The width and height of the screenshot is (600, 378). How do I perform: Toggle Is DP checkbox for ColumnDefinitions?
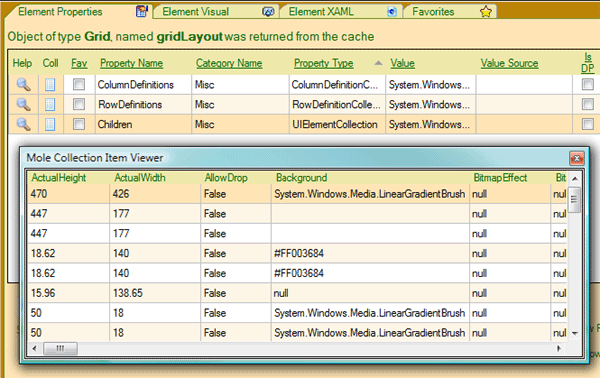click(x=587, y=84)
